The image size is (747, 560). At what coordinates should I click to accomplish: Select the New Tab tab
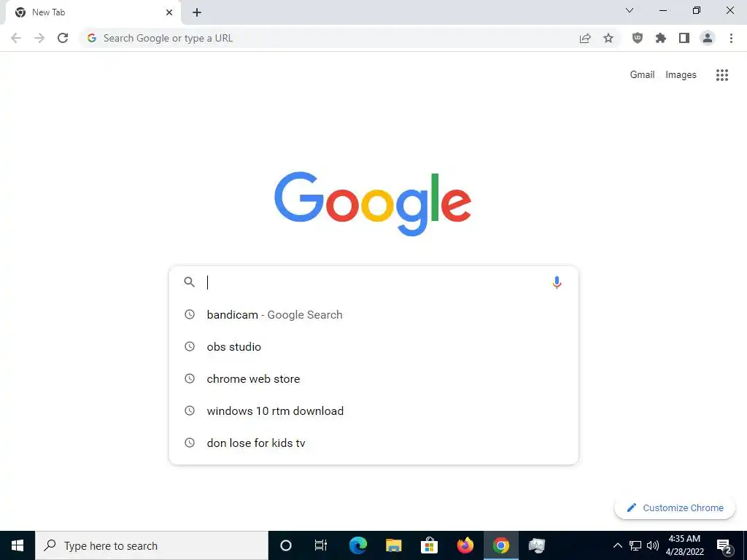pyautogui.click(x=93, y=12)
